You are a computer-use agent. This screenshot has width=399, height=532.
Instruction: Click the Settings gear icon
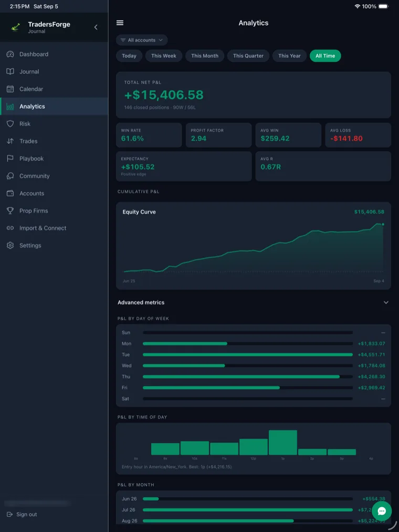(10, 245)
